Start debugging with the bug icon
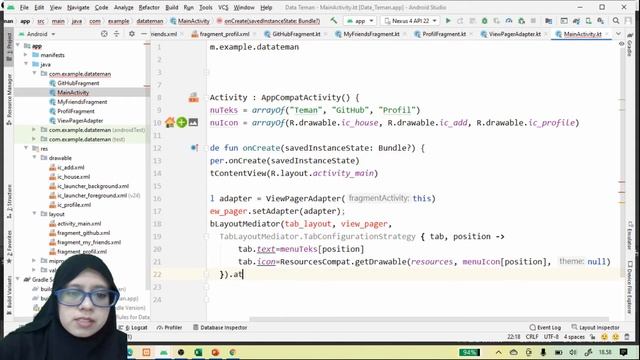This screenshot has width=640, height=360. pos(484,21)
